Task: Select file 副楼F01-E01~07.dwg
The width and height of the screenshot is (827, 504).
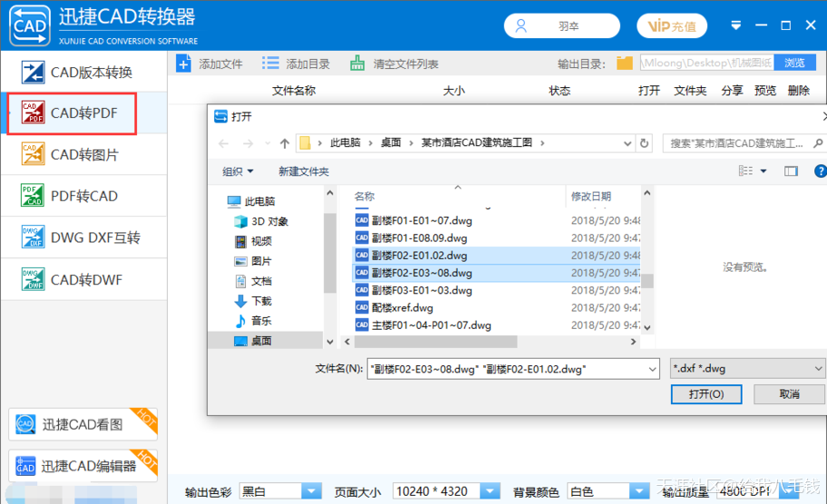Action: tap(496, 220)
